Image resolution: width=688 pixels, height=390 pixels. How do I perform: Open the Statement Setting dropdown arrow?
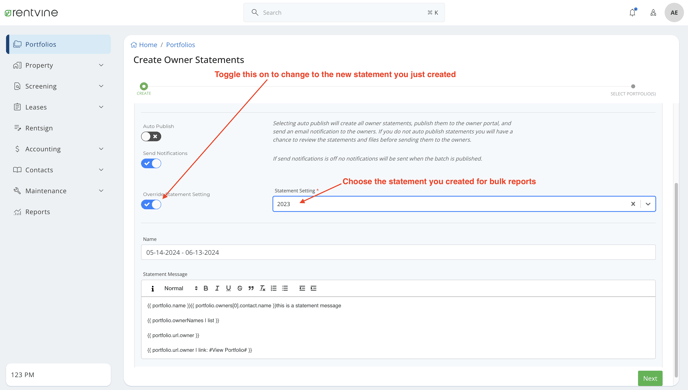point(648,204)
